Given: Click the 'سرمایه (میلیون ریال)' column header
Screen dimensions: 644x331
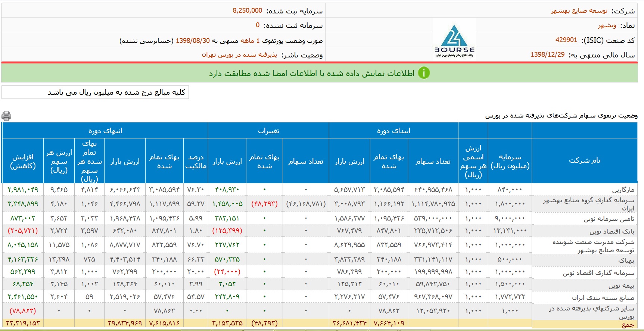Looking at the screenshot, I should tap(510, 161).
